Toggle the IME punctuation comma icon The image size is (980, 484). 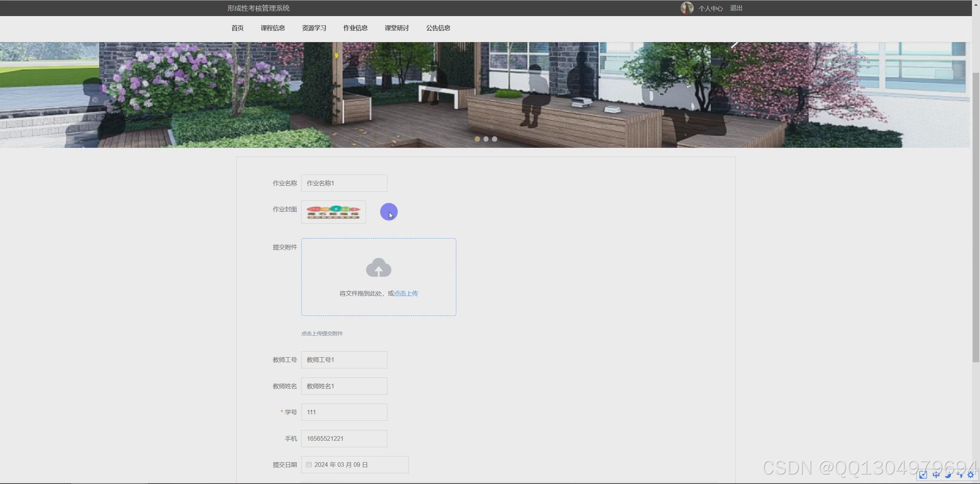(x=959, y=475)
